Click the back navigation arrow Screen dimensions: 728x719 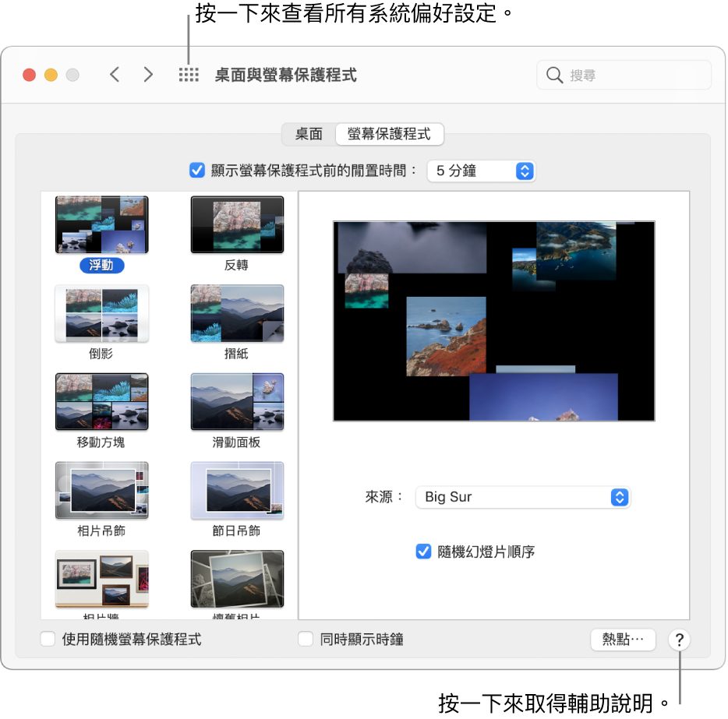click(x=114, y=75)
